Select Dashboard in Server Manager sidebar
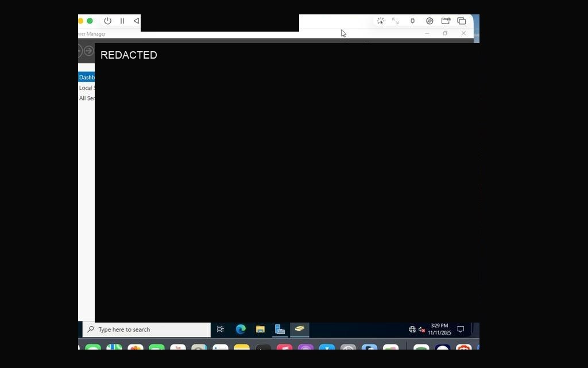The width and height of the screenshot is (588, 368). pyautogui.click(x=87, y=78)
